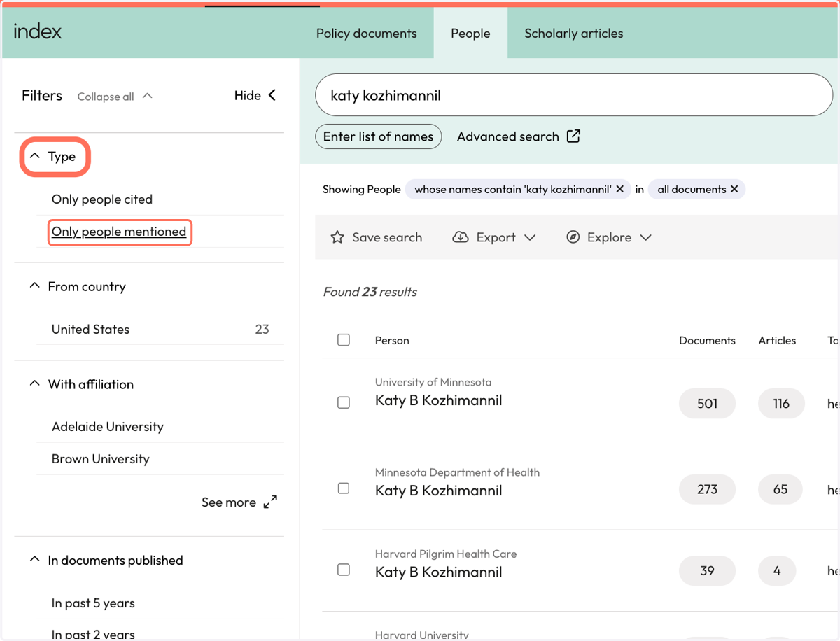
Task: Open the Policy documents tab
Action: click(366, 33)
